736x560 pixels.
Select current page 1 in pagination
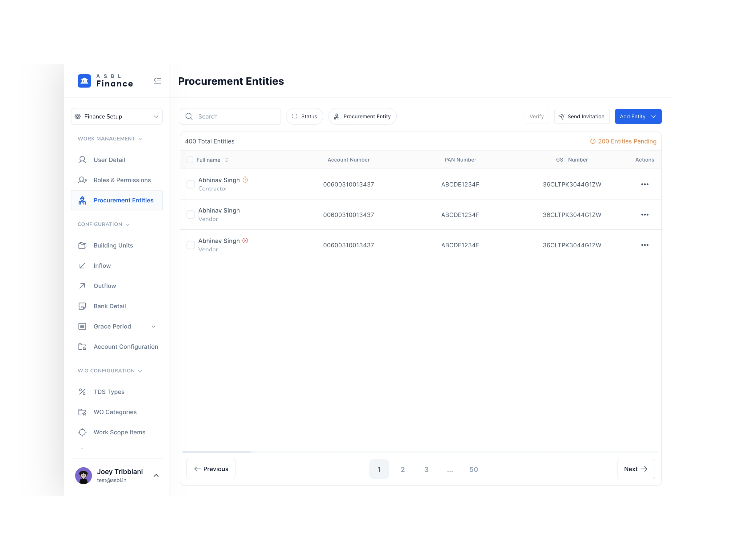click(x=379, y=469)
